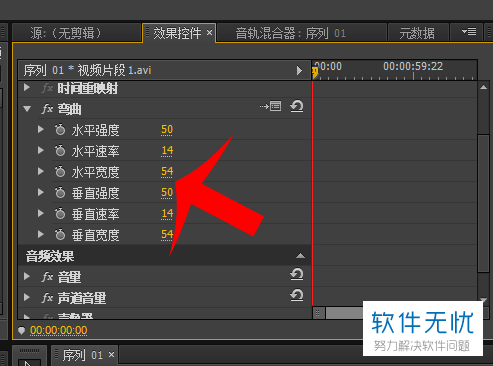Expand the 垂直强度 parameter
The image size is (493, 366).
click(41, 192)
